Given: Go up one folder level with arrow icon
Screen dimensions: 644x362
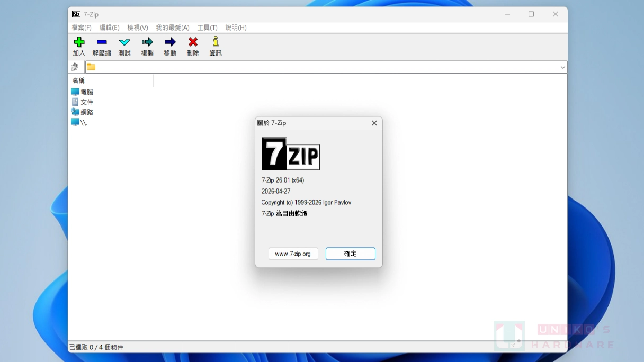Looking at the screenshot, I should 75,67.
